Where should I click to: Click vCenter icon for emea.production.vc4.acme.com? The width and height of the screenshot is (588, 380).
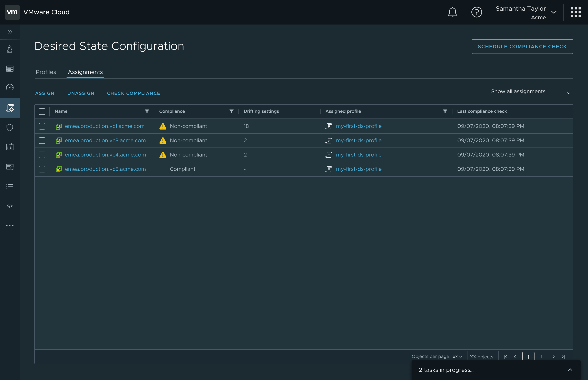(59, 155)
